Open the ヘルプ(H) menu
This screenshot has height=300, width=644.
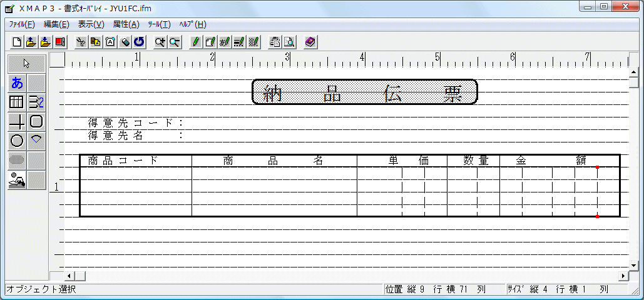point(193,24)
